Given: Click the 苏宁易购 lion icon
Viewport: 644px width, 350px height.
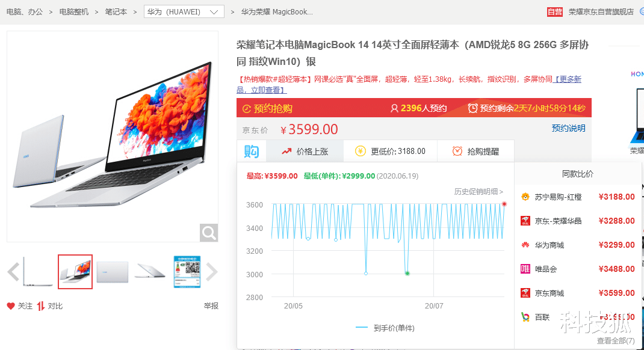Looking at the screenshot, I should pos(525,197).
